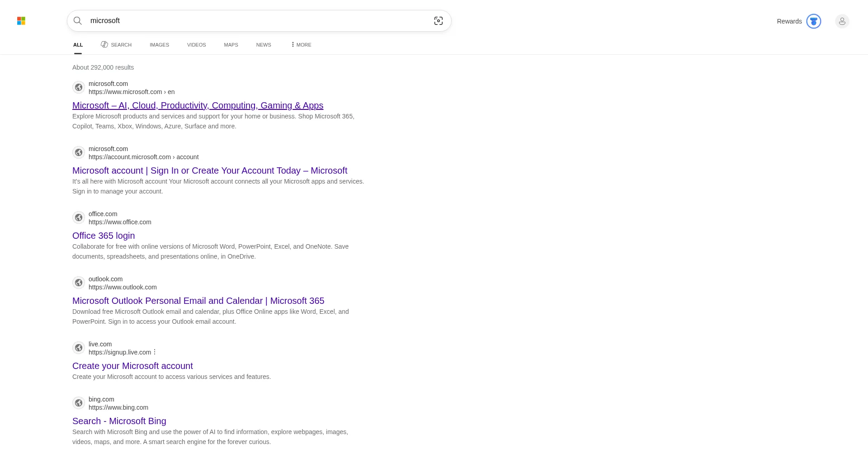The image size is (868, 449).
Task: Select the ALL tab
Action: (x=78, y=45)
